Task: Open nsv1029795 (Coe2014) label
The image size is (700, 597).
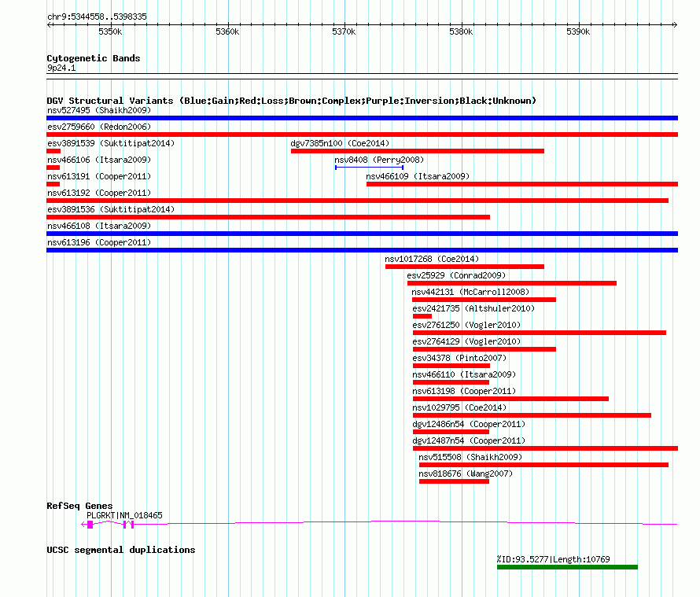Action: tap(459, 407)
